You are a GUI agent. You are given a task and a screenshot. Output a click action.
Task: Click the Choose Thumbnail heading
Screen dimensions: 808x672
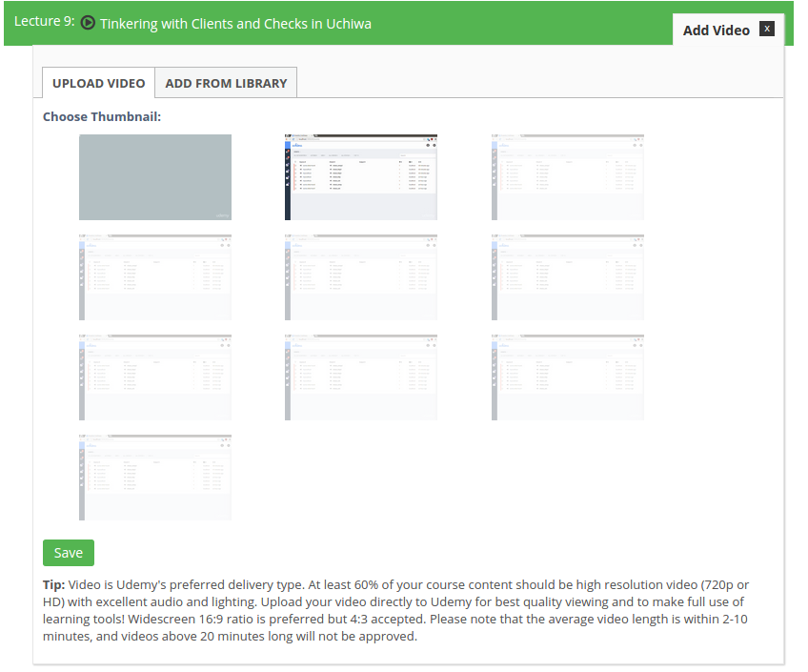[x=102, y=116]
